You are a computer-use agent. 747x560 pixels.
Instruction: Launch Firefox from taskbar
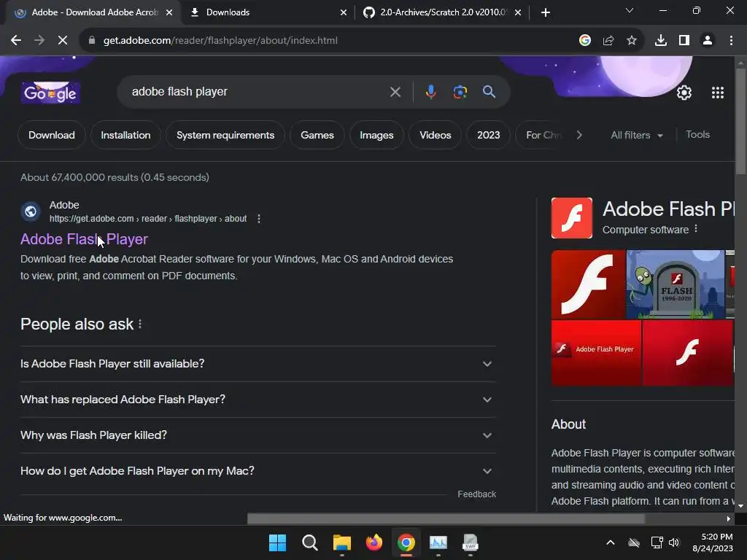pyautogui.click(x=374, y=542)
